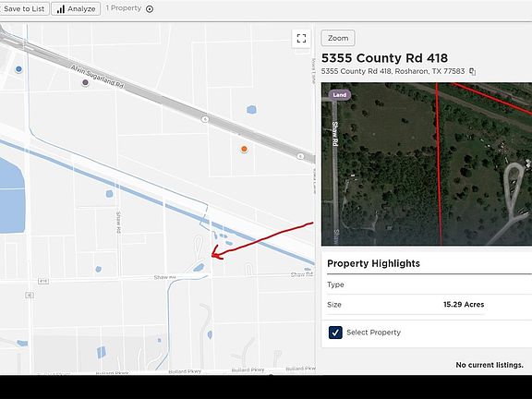
Task: Uncheck the Select Property checkbox
Action: pyautogui.click(x=335, y=332)
